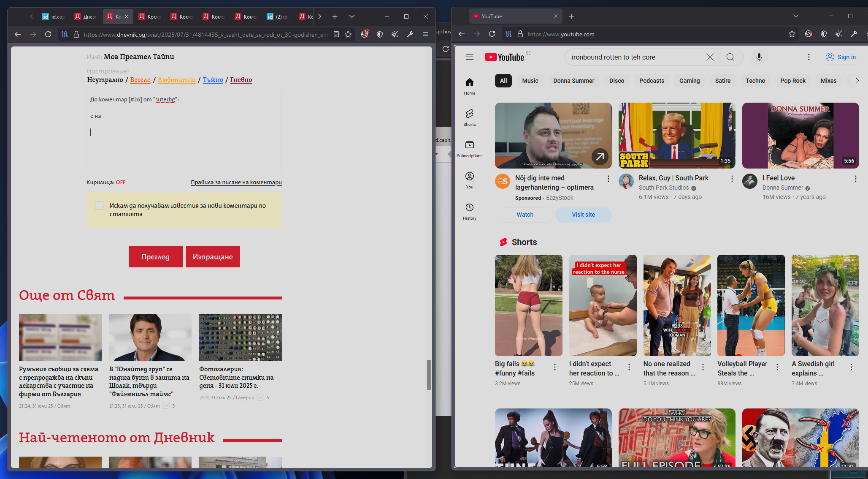Screen dimensions: 868x479
Task: Close the active Dnevnik comment tab
Action: pos(126,16)
